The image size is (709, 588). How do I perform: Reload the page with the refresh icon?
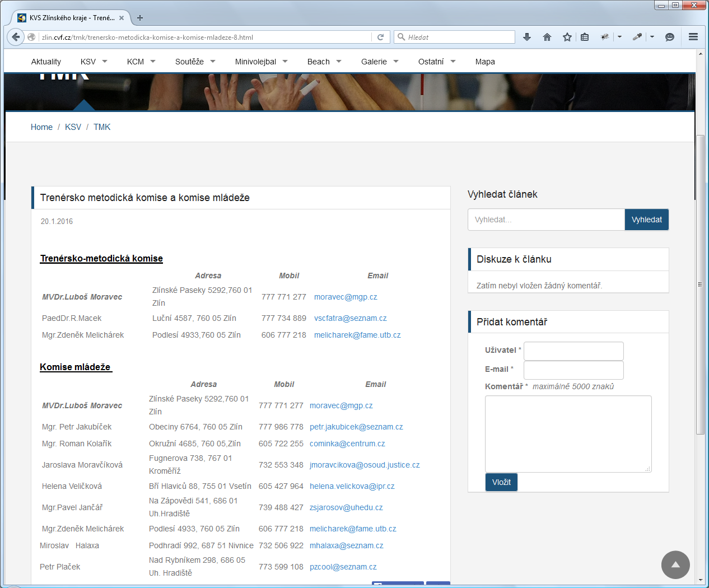tap(380, 37)
